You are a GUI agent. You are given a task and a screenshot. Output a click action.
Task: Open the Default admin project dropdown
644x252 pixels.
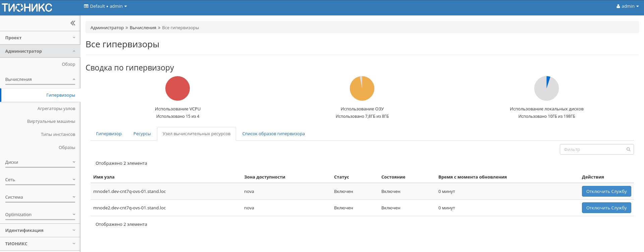(x=105, y=6)
